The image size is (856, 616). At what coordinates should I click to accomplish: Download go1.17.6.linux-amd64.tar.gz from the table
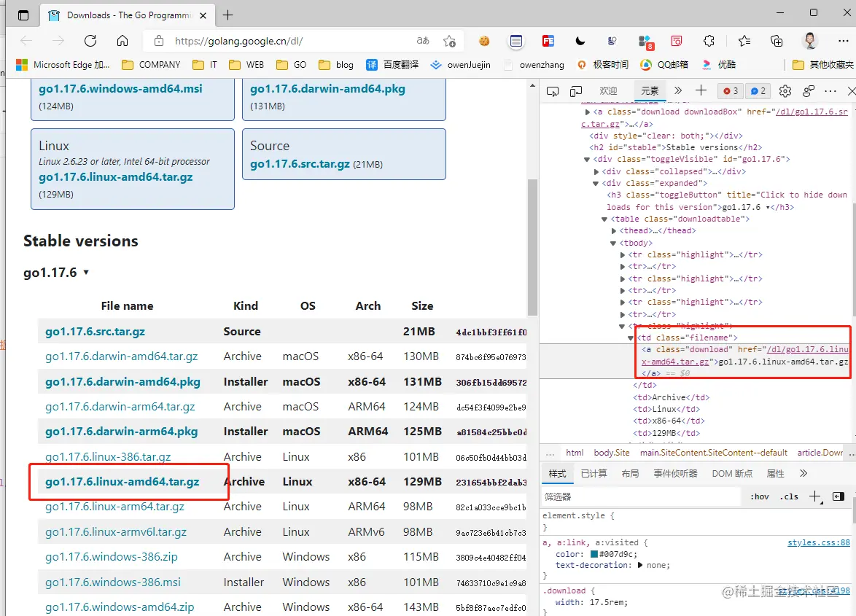pos(122,482)
